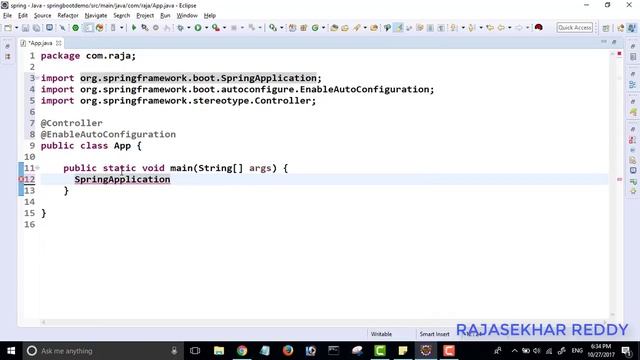This screenshot has height=360, width=640.
Task: Click the Forward navigation arrow
Action: click(519, 28)
